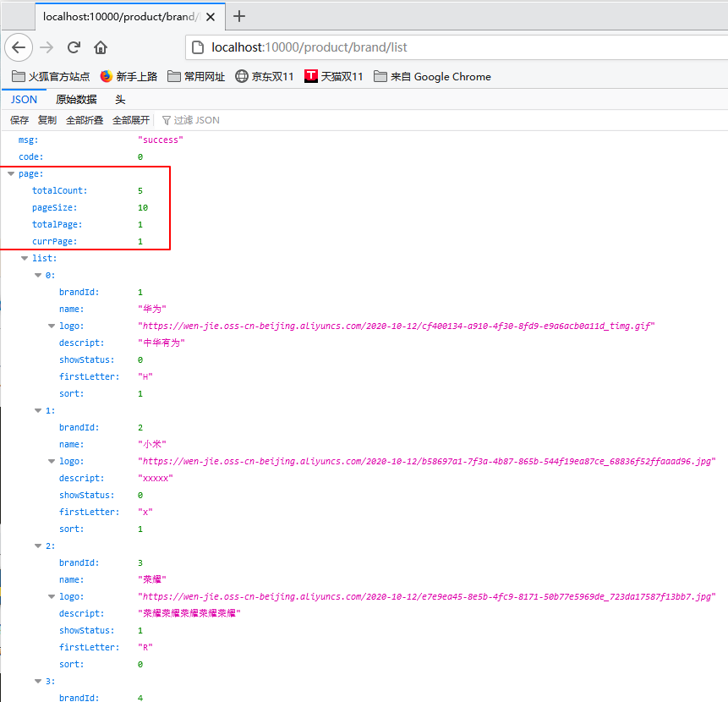The width and height of the screenshot is (728, 702).
Task: Click the 复制 copy button
Action: point(47,120)
